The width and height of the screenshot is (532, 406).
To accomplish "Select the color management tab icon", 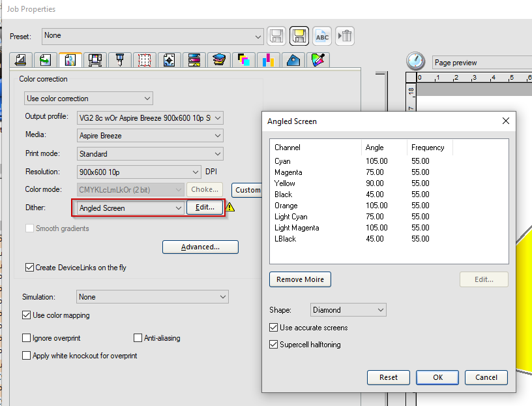I will tap(70, 60).
